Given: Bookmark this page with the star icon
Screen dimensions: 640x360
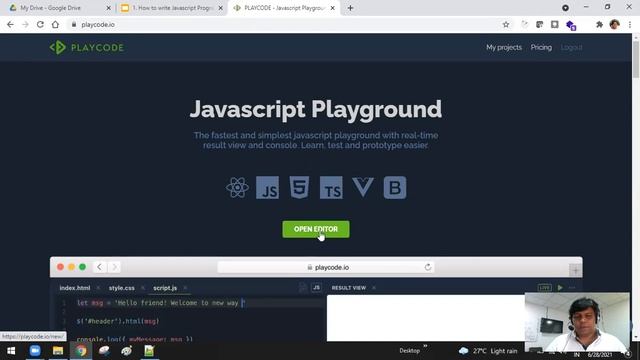Looking at the screenshot, I should 506,24.
